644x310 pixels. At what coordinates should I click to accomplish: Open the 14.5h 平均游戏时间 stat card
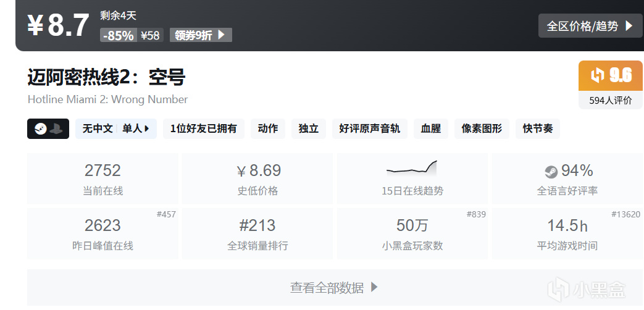click(567, 233)
